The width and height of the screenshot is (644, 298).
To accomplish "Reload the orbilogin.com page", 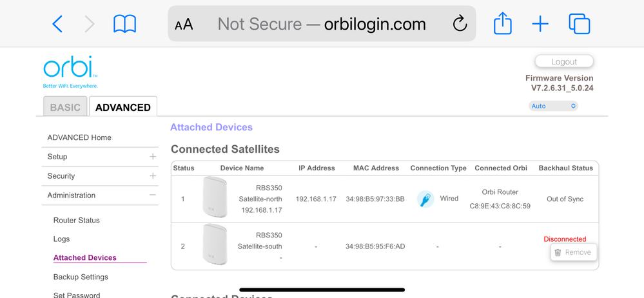I will pyautogui.click(x=460, y=25).
